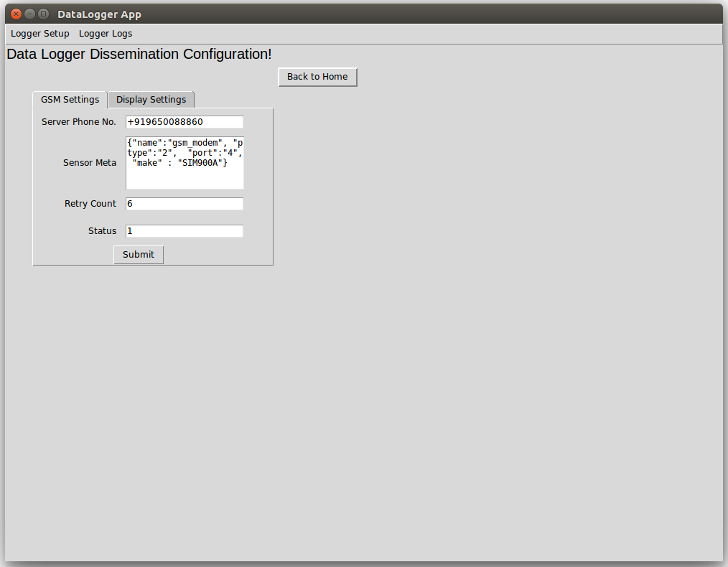Minimize the DataLogger App window

coord(29,14)
